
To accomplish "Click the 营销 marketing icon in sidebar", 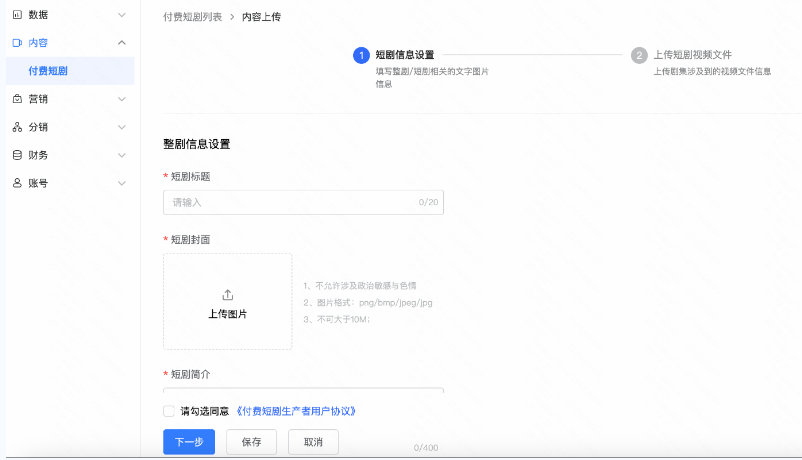I will (x=17, y=99).
